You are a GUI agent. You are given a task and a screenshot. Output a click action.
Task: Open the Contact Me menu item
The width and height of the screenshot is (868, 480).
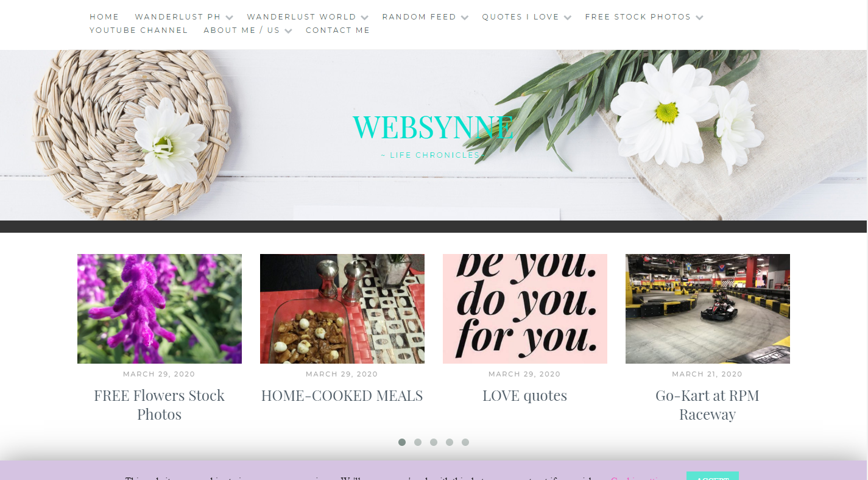[338, 30]
